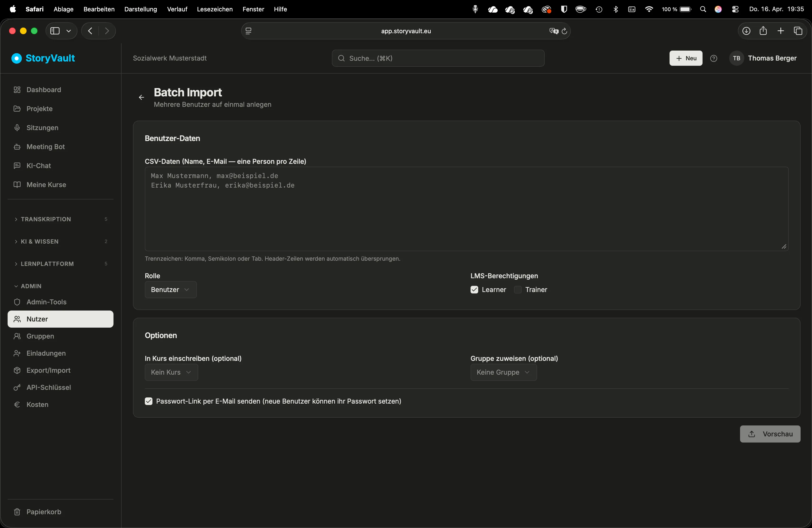Click the help question mark icon
This screenshot has height=528, width=812.
click(713, 58)
